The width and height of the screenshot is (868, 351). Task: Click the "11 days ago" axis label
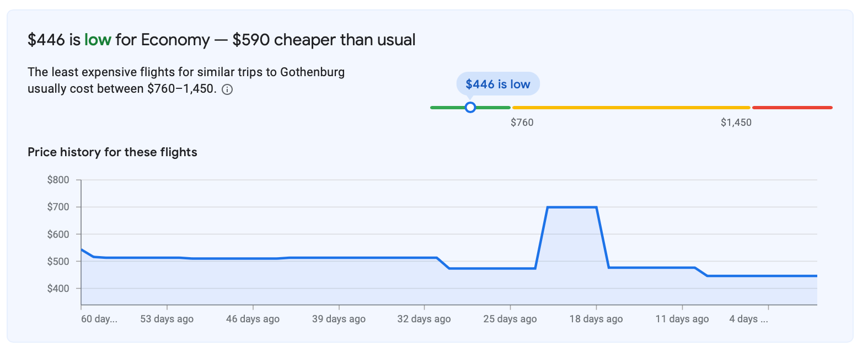coord(682,319)
